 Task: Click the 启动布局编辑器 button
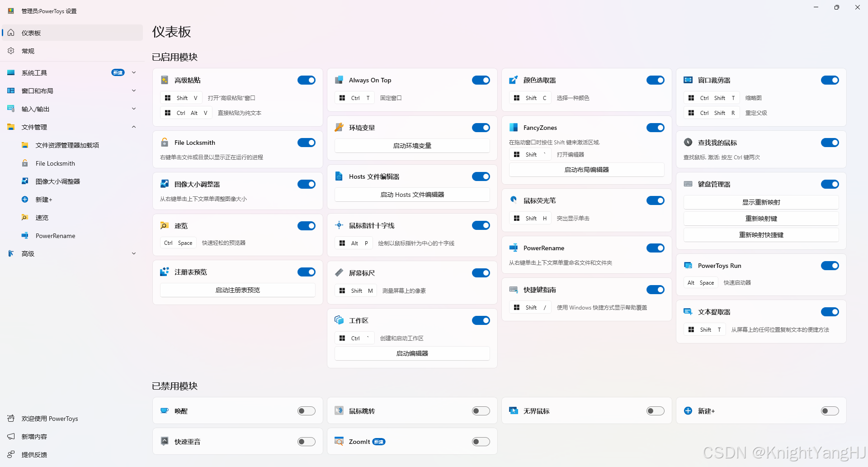pos(587,170)
